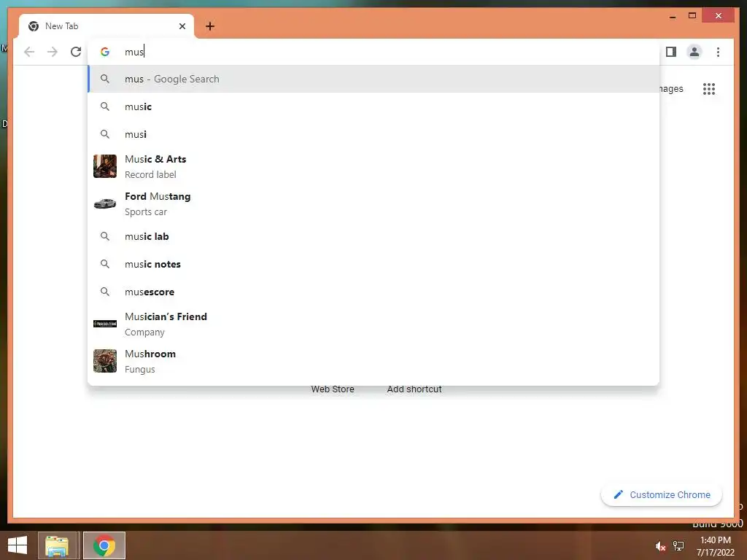This screenshot has width=747, height=560.
Task: Choose the 'musescore' suggestion
Action: tap(373, 292)
